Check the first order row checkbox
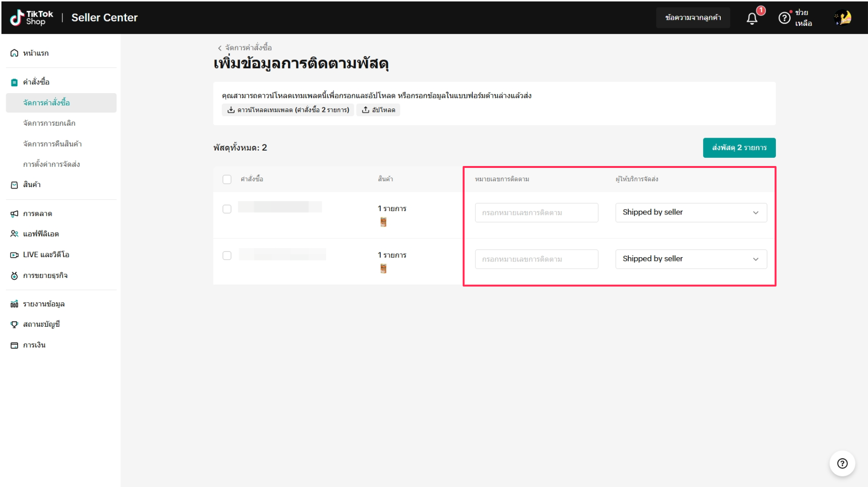Viewport: 868px width, 487px height. 227,209
